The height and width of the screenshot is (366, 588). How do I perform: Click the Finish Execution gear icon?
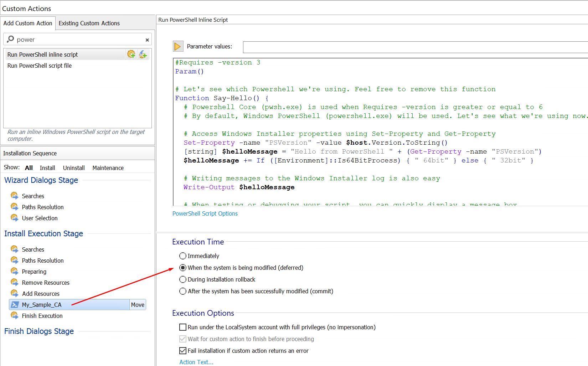[x=15, y=316]
